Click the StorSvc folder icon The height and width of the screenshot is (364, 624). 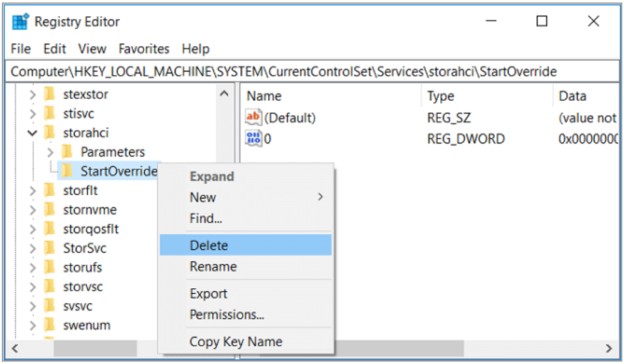pos(50,248)
